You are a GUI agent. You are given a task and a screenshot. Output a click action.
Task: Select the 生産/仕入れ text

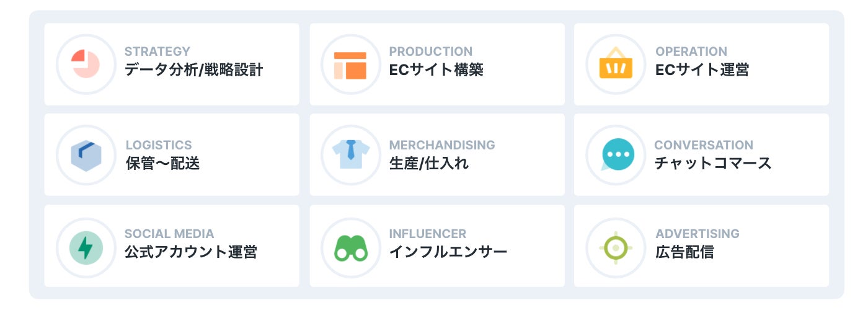click(x=428, y=163)
